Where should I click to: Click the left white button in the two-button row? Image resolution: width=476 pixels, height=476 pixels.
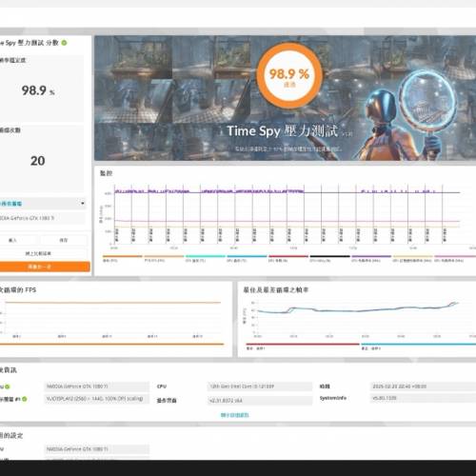[18, 240]
